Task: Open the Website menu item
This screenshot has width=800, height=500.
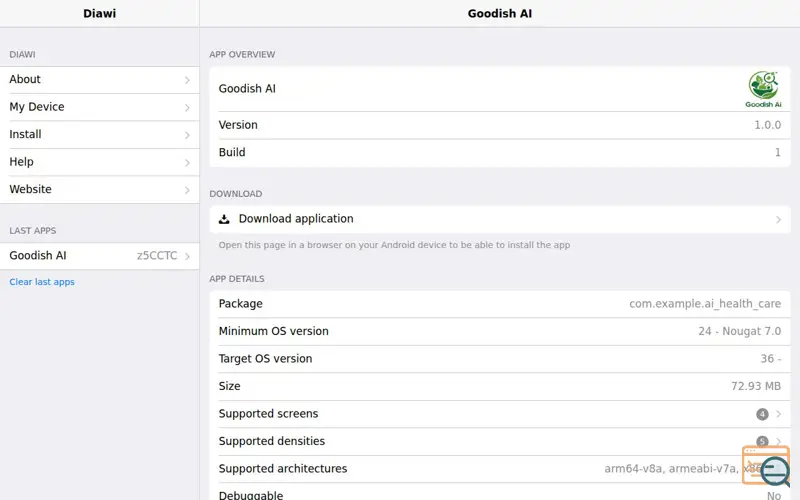Action: coord(99,190)
